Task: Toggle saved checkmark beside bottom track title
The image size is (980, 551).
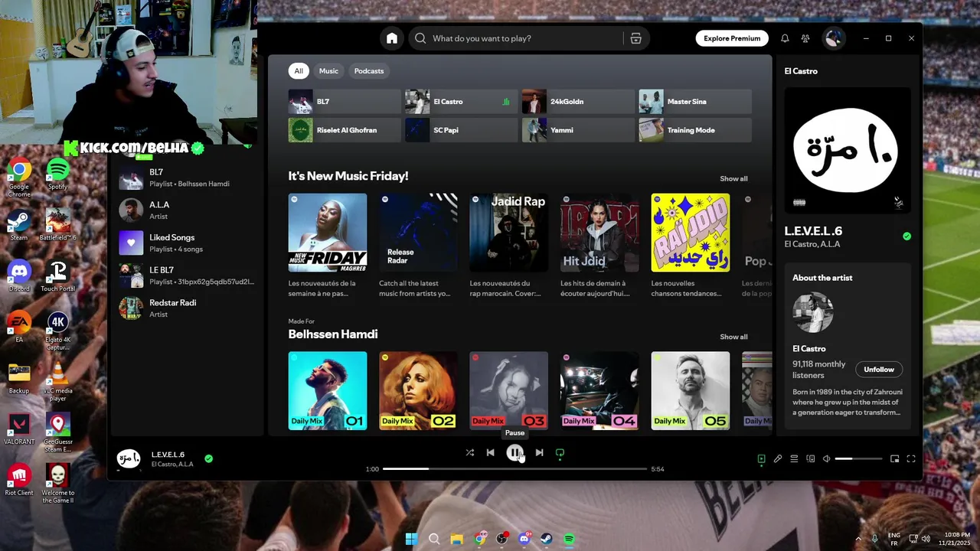Action: (208, 458)
